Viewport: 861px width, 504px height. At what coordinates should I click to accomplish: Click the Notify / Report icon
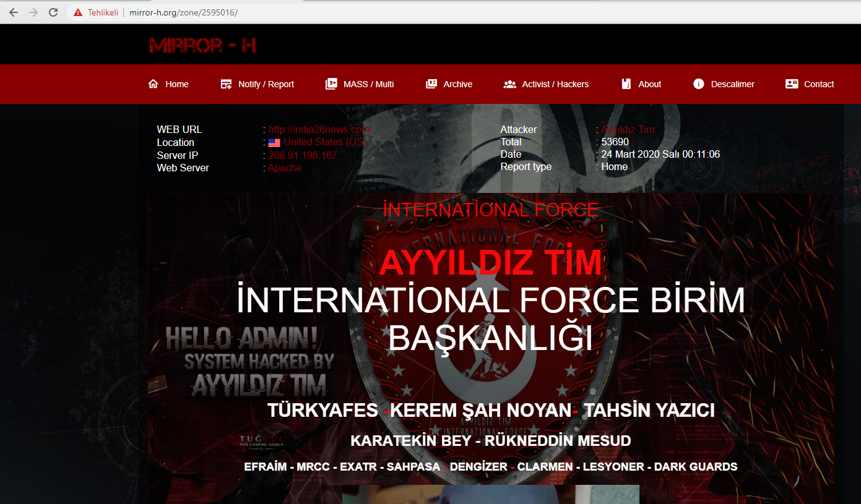[x=226, y=84]
